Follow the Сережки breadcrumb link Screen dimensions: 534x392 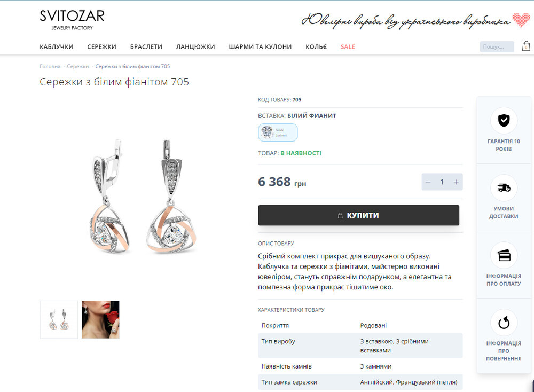tap(77, 66)
